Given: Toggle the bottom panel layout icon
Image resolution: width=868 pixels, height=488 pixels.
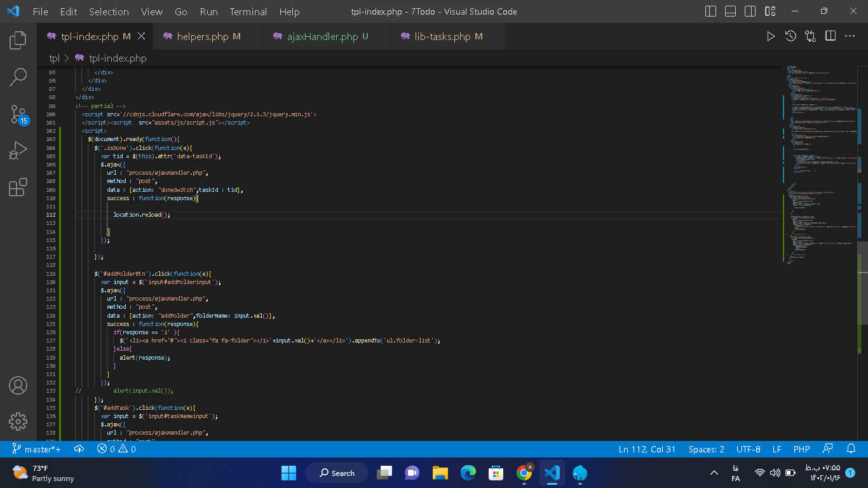Looking at the screenshot, I should [731, 11].
